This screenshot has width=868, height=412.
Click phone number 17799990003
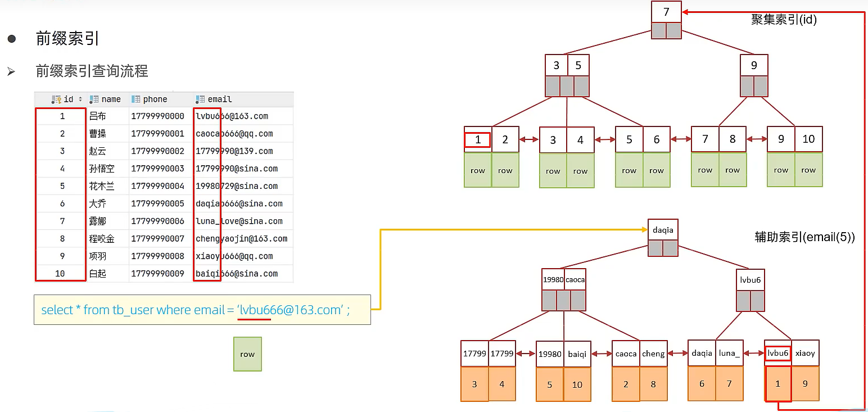pyautogui.click(x=158, y=169)
